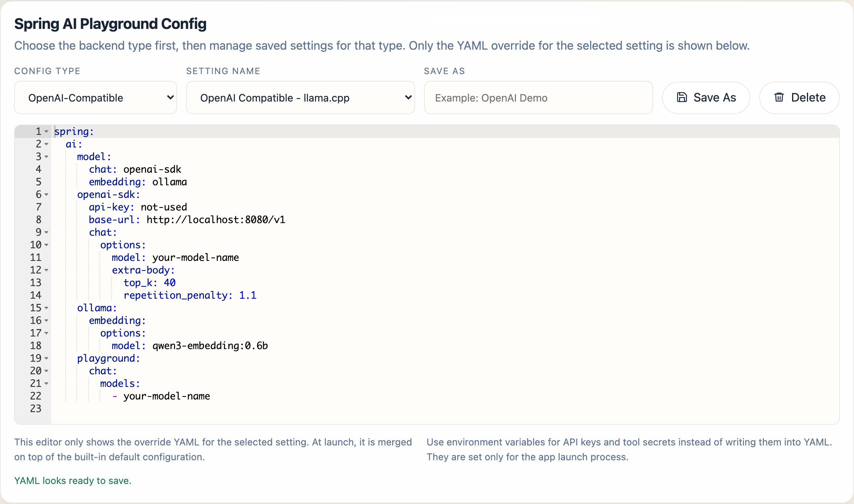Click the 'repetition_penalty: 1.1' line
This screenshot has width=854, height=504.
(190, 295)
